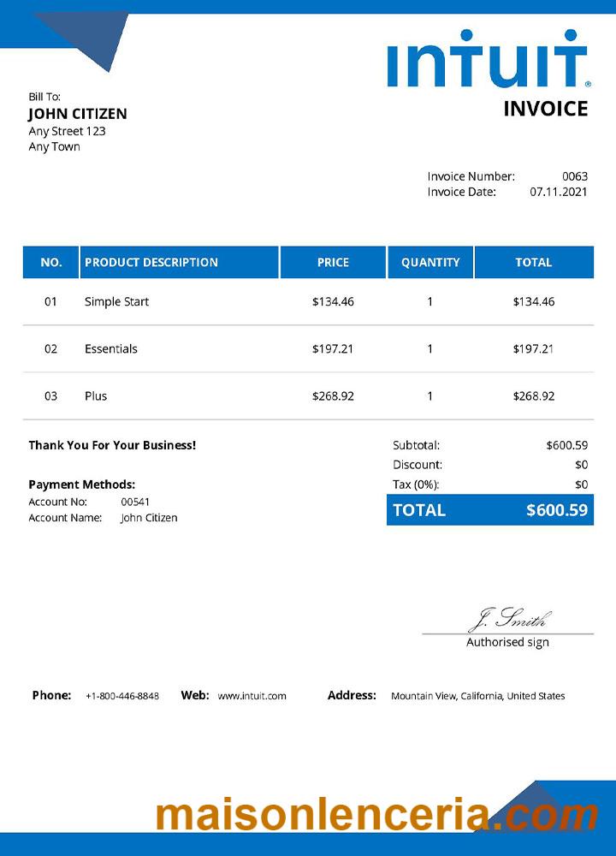Select the QUANTITY column header
Image resolution: width=616 pixels, height=856 pixels.
coord(430,262)
